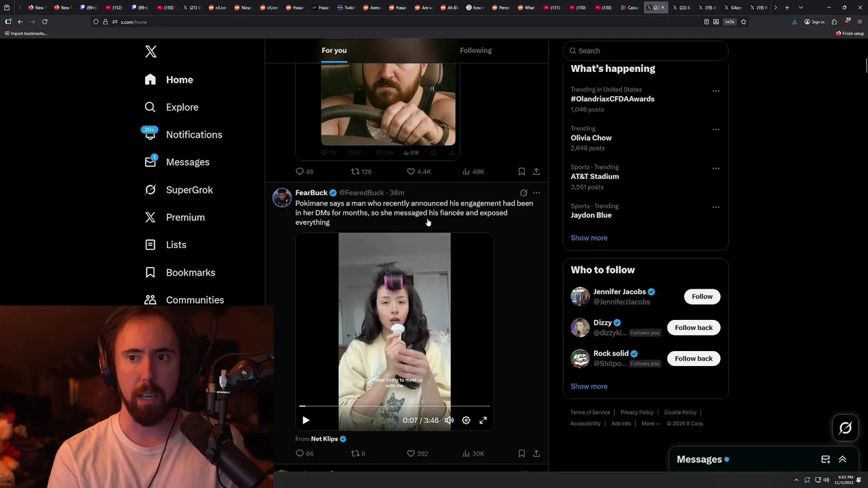
Task: Open more options for Olivia Chow trend
Action: (x=715, y=129)
